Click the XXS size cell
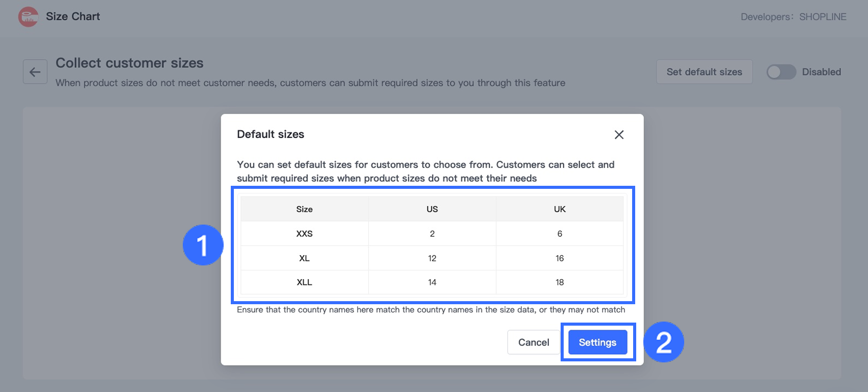The width and height of the screenshot is (868, 392). click(x=304, y=234)
